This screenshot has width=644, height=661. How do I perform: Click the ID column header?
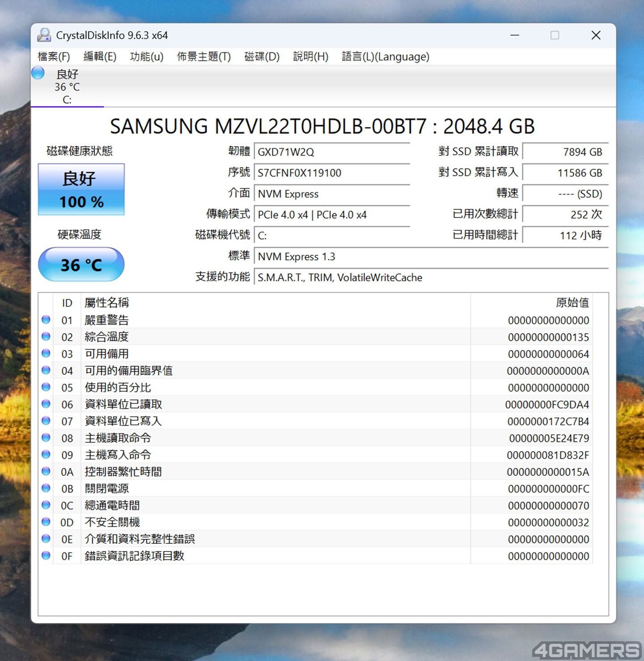pos(67,303)
